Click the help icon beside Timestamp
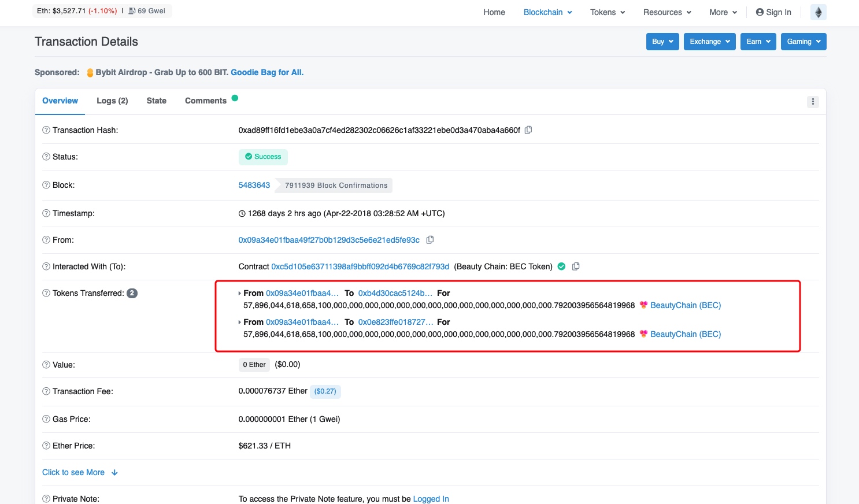 46,213
